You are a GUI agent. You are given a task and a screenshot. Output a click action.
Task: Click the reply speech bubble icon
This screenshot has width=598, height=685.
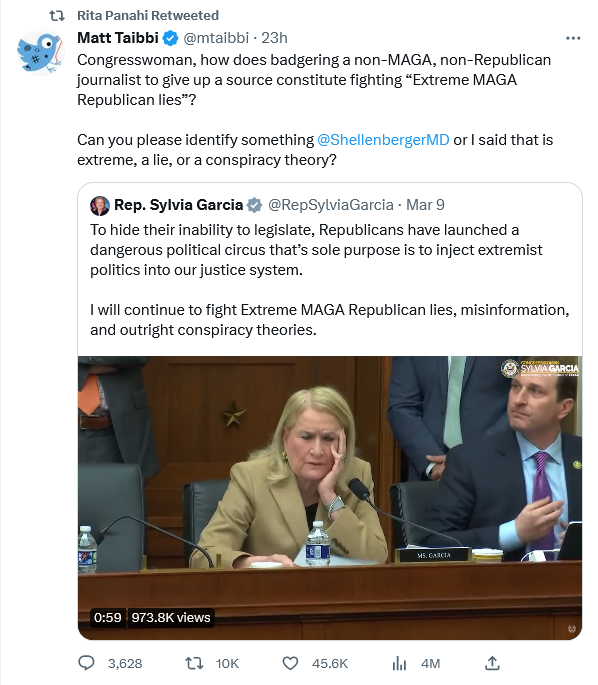86,663
